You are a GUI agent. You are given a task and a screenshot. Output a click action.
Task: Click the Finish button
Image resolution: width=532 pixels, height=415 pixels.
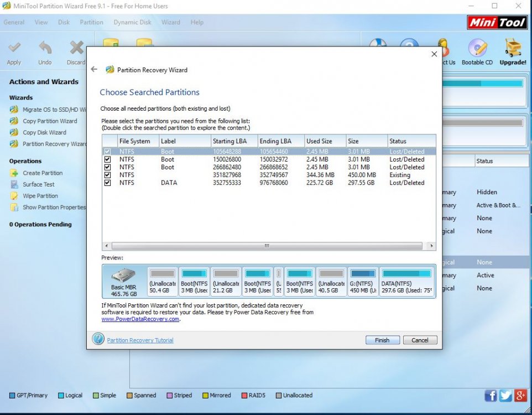pyautogui.click(x=382, y=340)
